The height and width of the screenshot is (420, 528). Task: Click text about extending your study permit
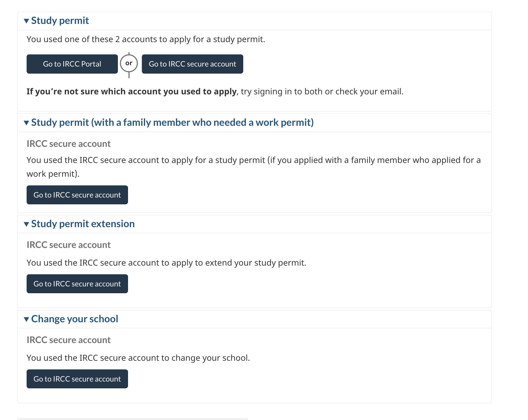166,263
